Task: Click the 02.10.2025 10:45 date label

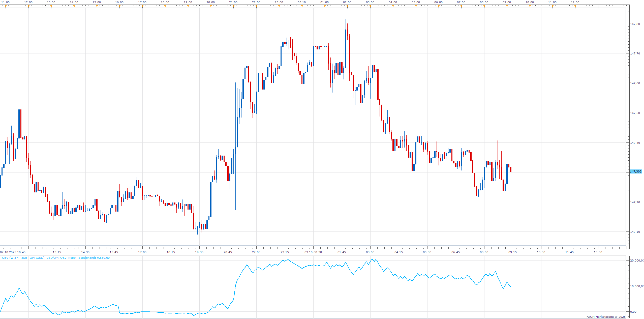Action: pos(13,252)
